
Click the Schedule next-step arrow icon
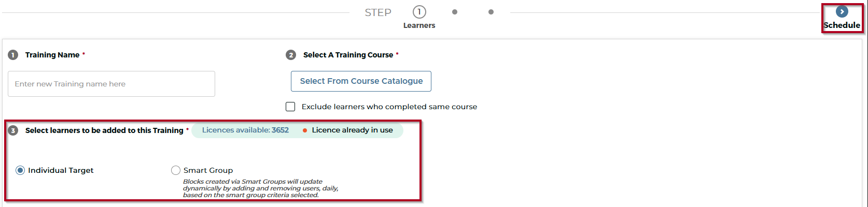(x=842, y=12)
